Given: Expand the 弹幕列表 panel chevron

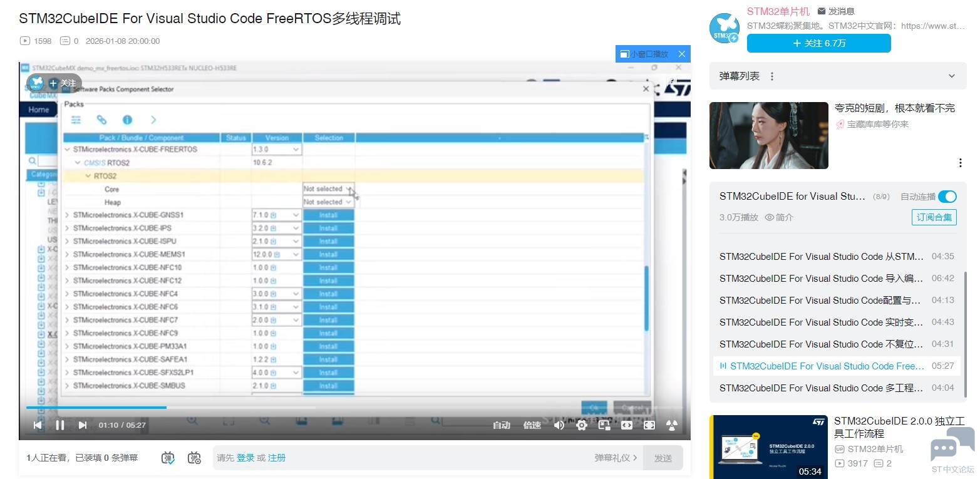Looking at the screenshot, I should (x=952, y=76).
